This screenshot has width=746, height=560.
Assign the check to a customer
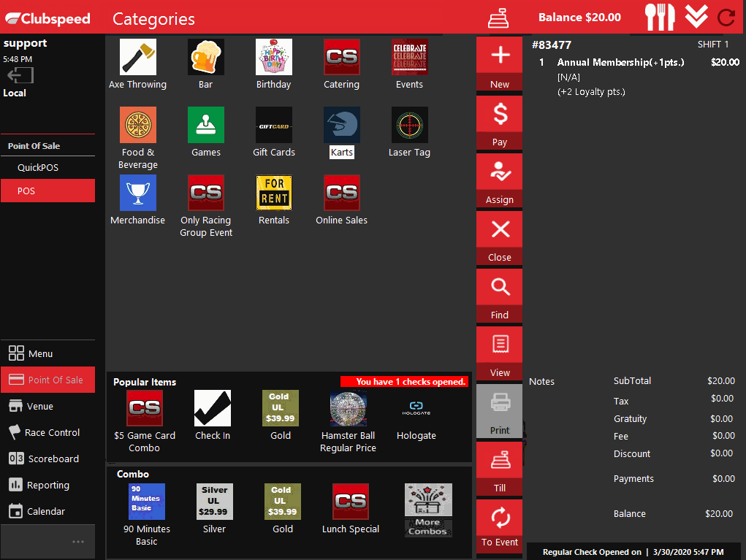click(x=500, y=180)
